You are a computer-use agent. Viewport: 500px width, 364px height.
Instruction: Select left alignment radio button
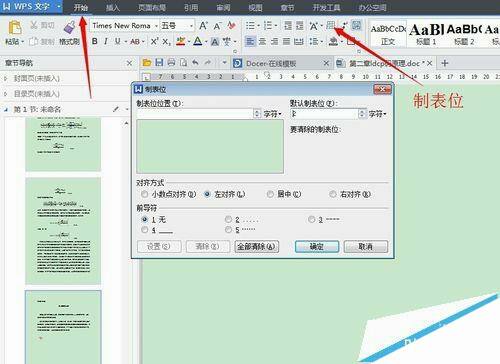coord(207,194)
